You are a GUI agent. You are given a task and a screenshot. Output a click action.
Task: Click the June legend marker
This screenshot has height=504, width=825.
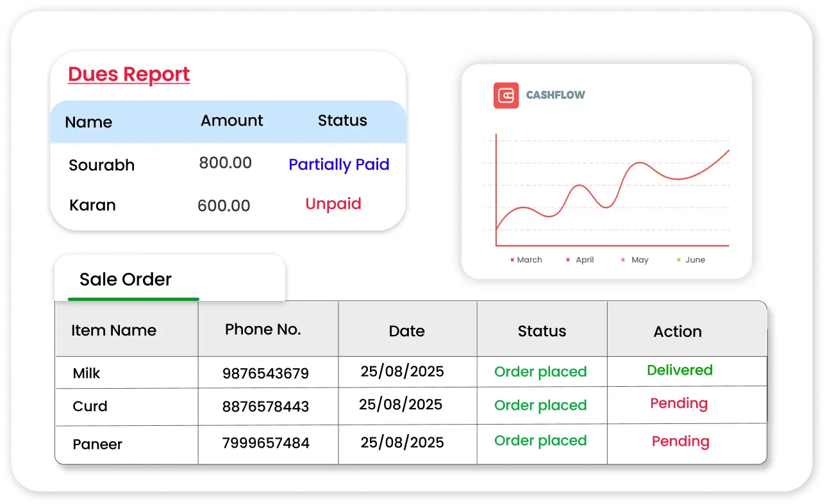coord(678,260)
